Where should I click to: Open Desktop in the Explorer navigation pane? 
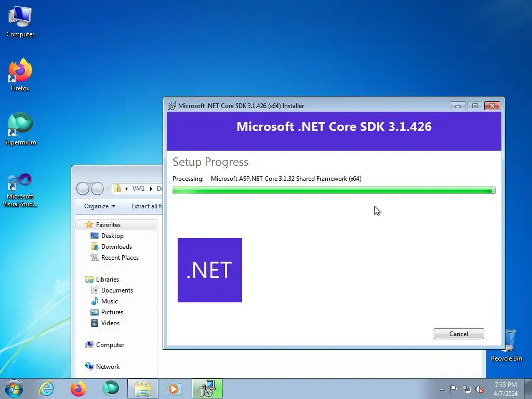tap(112, 236)
